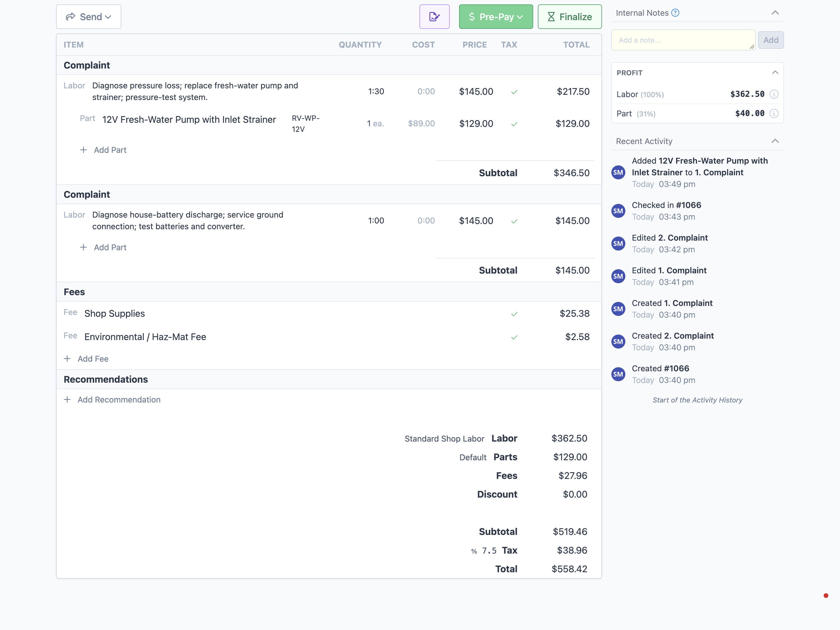The height and width of the screenshot is (630, 840).
Task: Click Add Fee
Action: pyautogui.click(x=86, y=359)
